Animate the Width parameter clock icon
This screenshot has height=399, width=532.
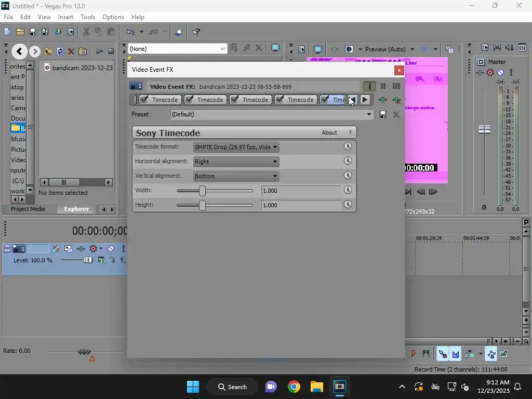point(348,190)
